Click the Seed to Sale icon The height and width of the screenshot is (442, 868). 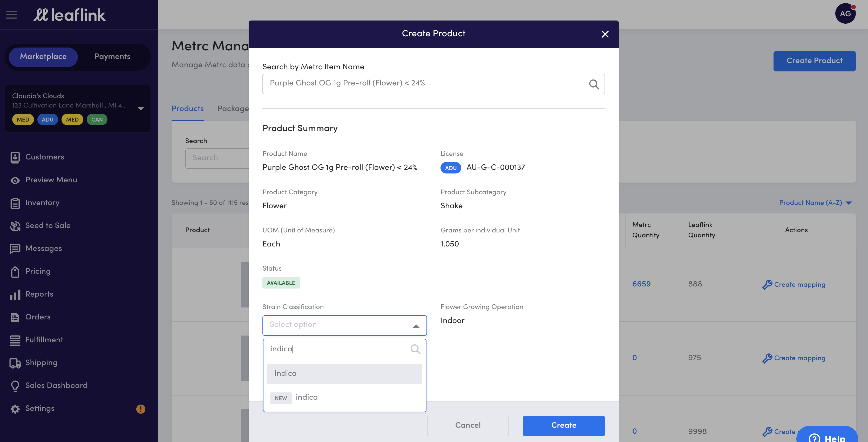(15, 226)
